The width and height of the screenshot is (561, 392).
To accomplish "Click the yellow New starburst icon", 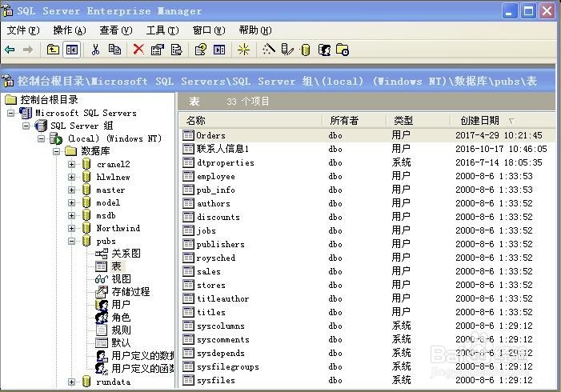I will click(x=243, y=50).
